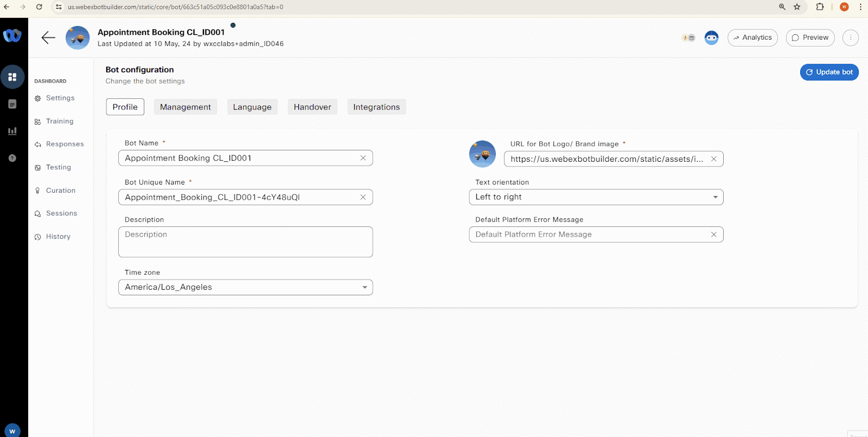Viewport: 868px width, 437px height.
Task: Go back using the left arrow icon
Action: pyautogui.click(x=48, y=37)
